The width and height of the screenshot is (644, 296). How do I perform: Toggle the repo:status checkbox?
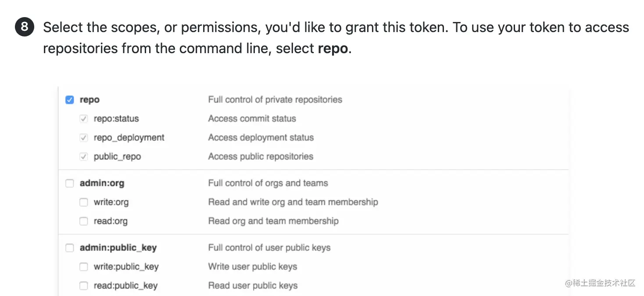click(83, 119)
